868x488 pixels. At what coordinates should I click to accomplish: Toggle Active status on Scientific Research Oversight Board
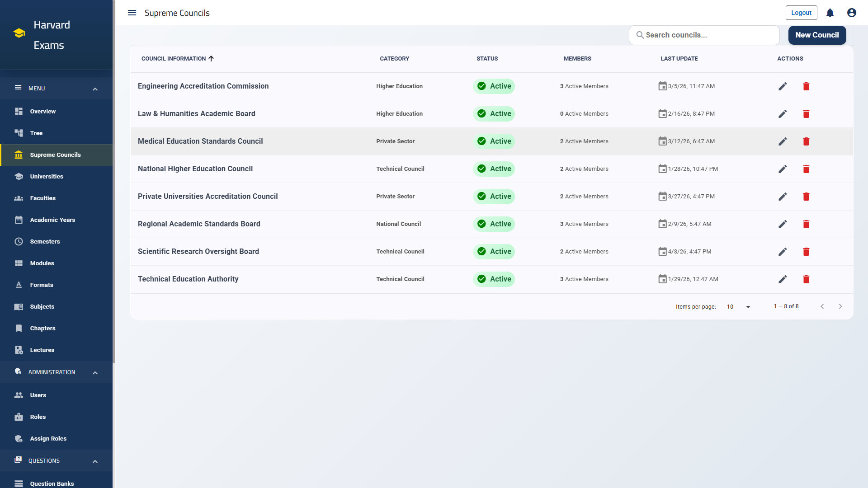click(x=494, y=251)
